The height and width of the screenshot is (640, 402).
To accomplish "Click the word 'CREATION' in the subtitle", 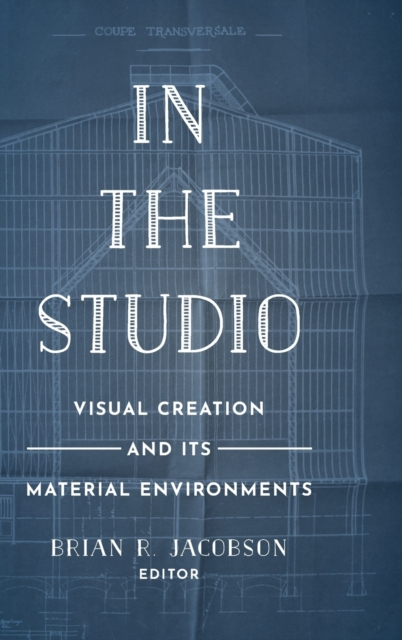I will click(211, 409).
